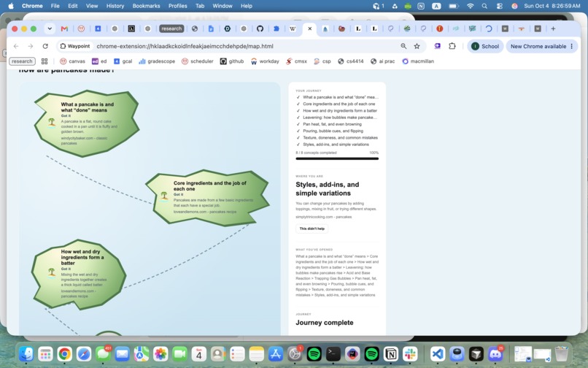Click the New Chrome available button

pyautogui.click(x=538, y=46)
